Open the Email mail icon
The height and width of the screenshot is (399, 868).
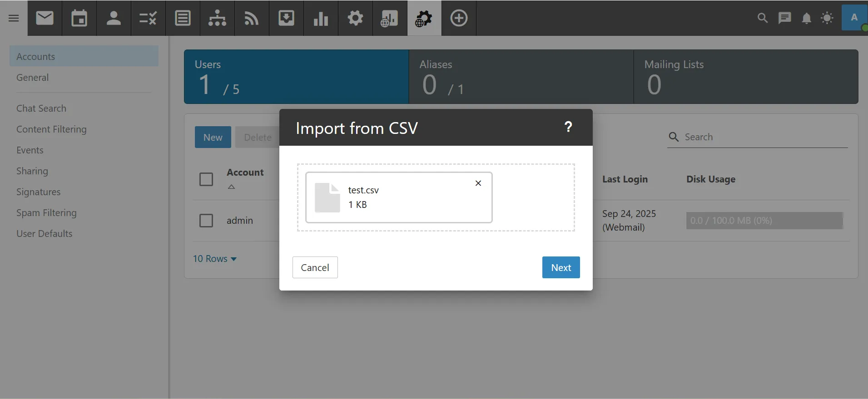[x=45, y=18]
